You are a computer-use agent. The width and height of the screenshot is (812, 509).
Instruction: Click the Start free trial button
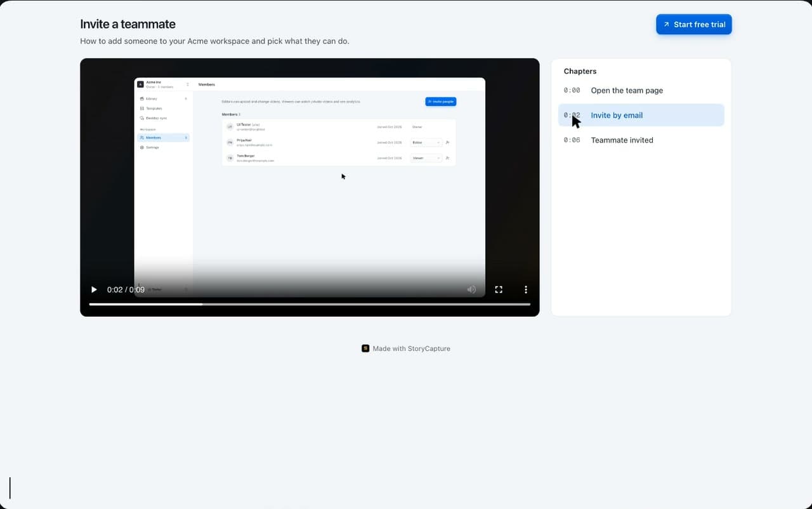[x=694, y=24]
